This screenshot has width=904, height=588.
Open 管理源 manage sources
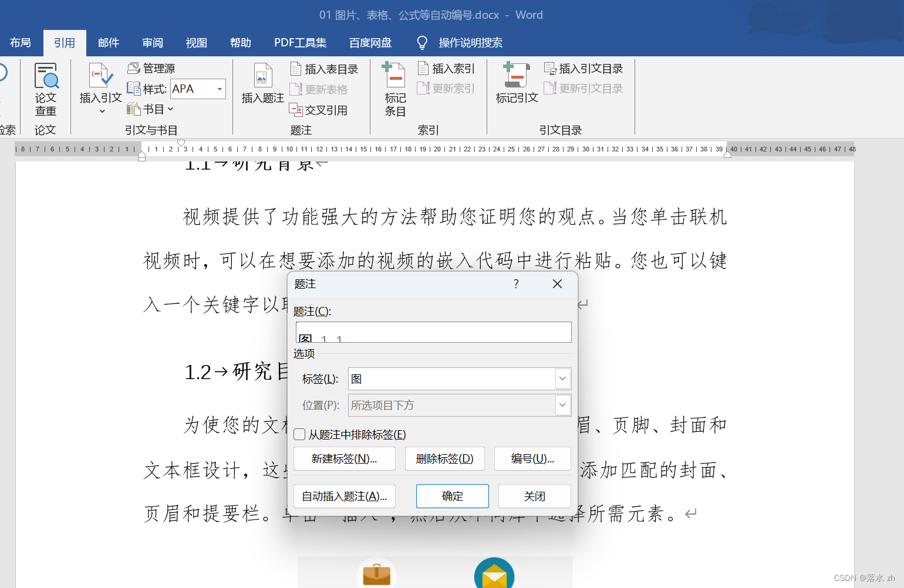(151, 68)
